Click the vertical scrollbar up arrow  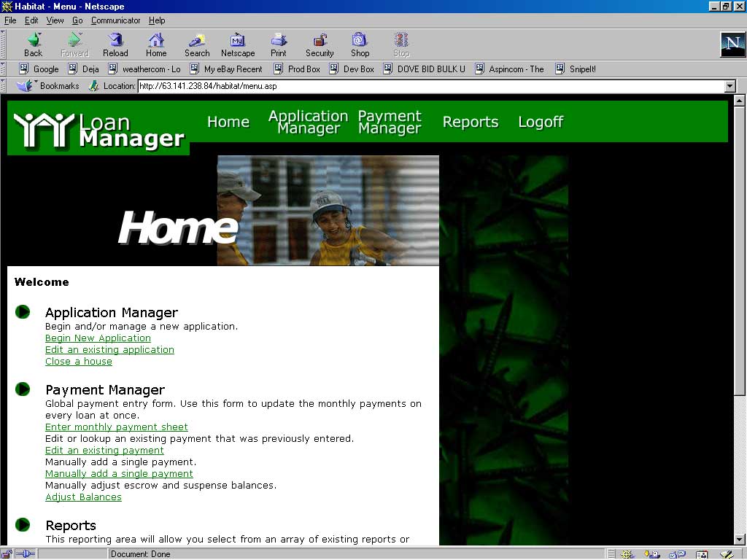click(739, 101)
